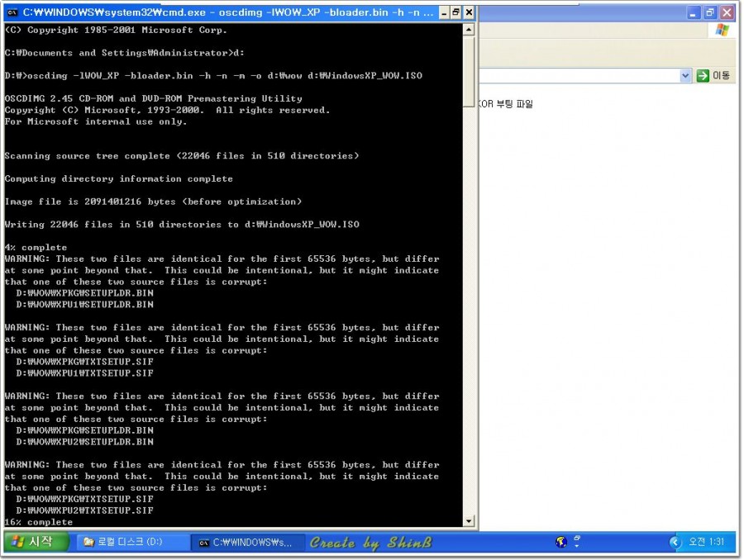Restore the background Explorer window
The image size is (744, 560).
point(710,13)
